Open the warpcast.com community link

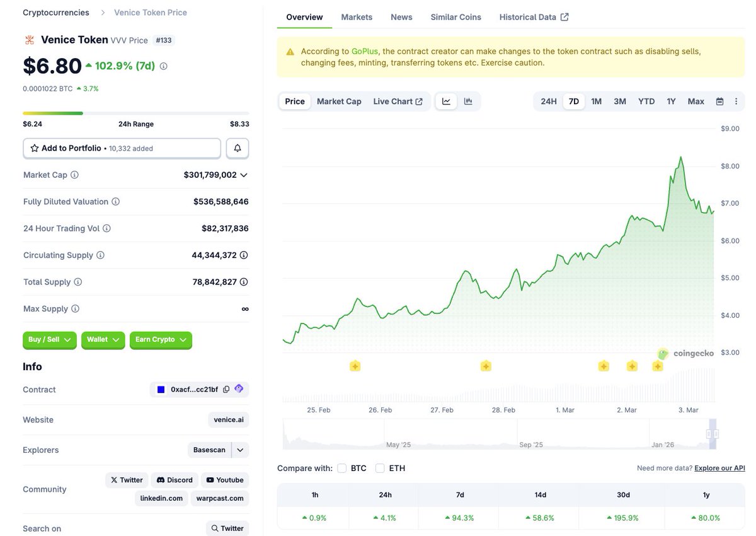pyautogui.click(x=219, y=498)
